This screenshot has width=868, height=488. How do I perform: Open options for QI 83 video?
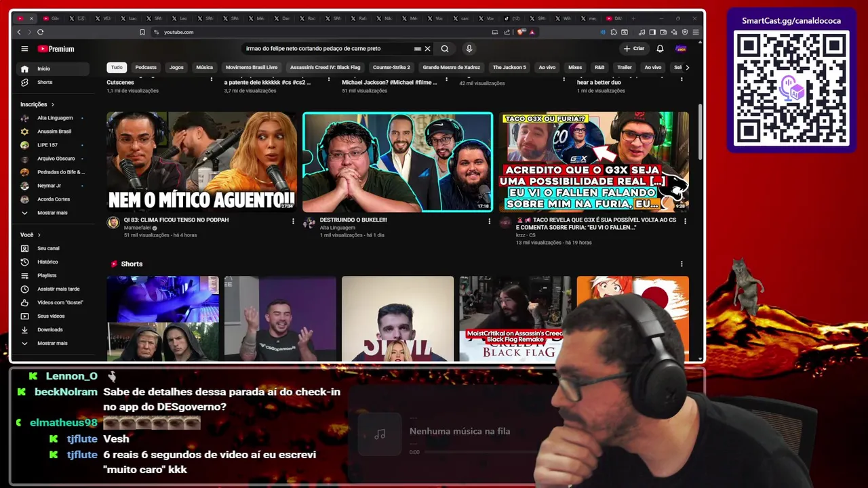point(293,221)
